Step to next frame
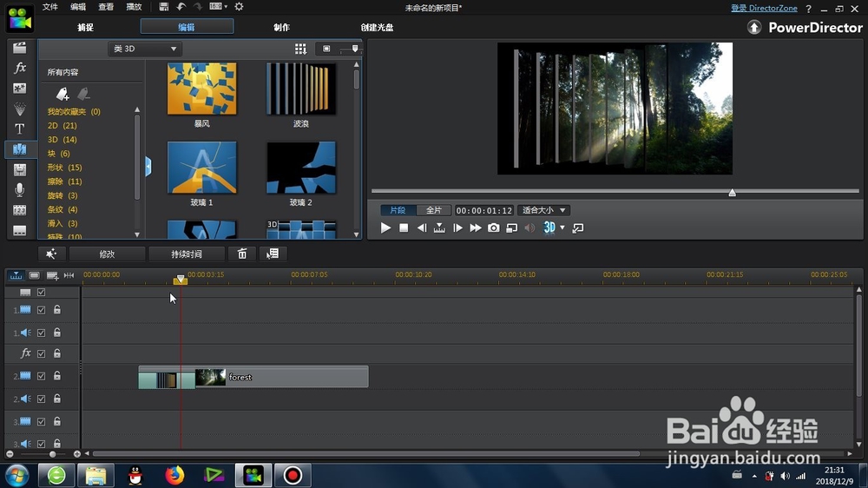 click(x=457, y=228)
